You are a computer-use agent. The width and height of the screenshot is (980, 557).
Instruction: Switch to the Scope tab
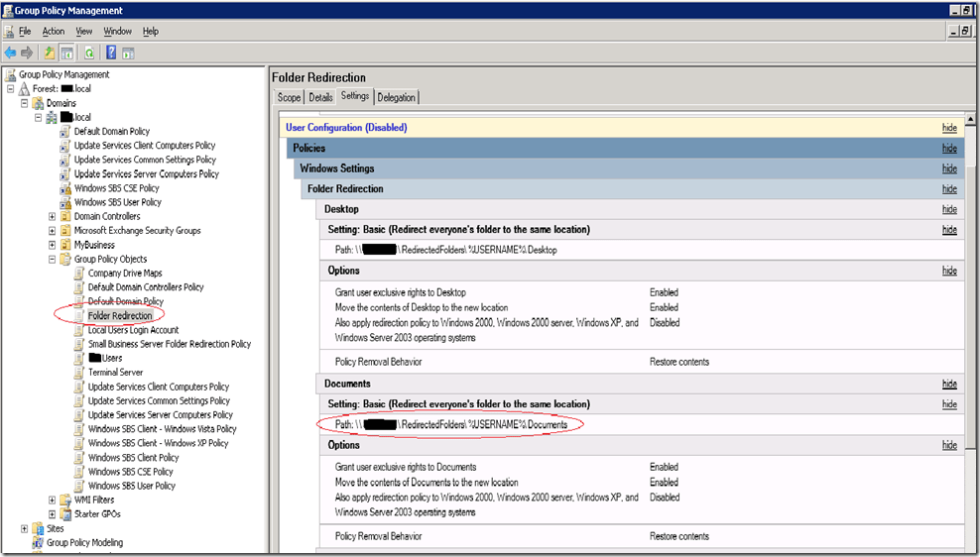(289, 97)
